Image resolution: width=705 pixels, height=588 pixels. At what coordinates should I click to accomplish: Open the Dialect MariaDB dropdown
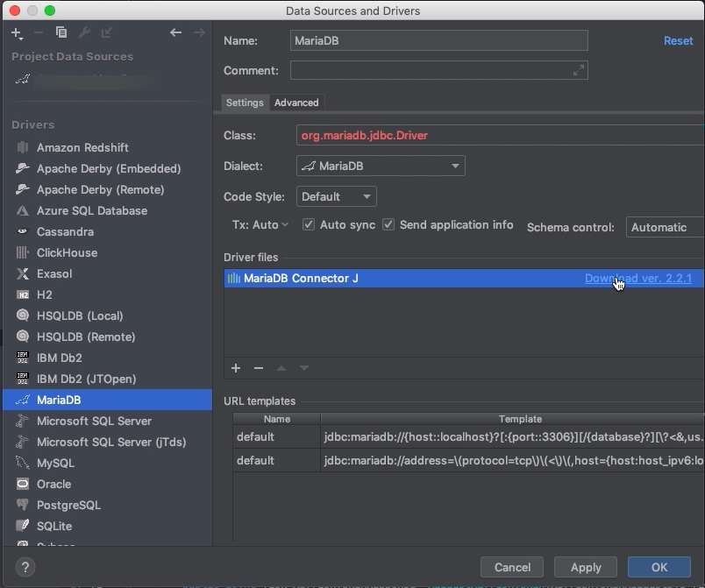point(381,166)
